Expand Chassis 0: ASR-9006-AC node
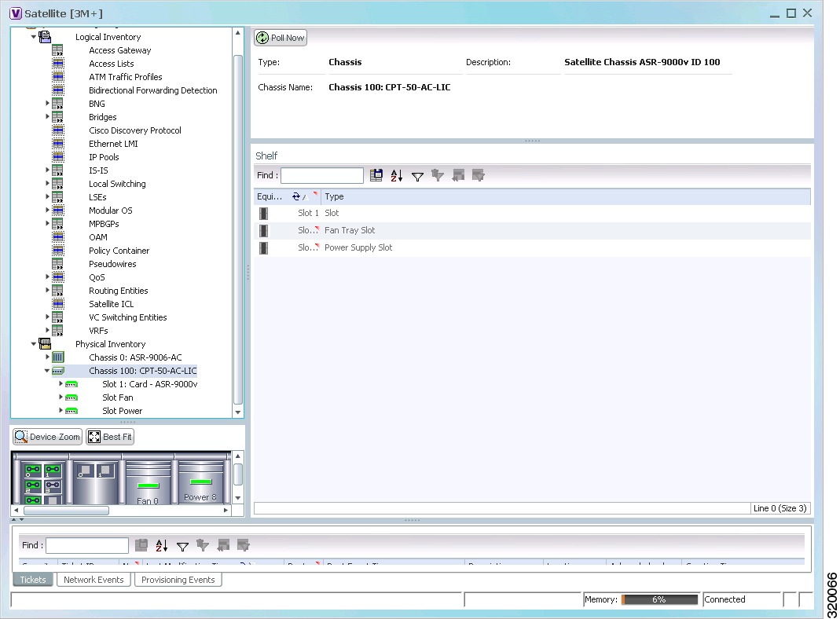This screenshot has width=840, height=619. pos(47,357)
